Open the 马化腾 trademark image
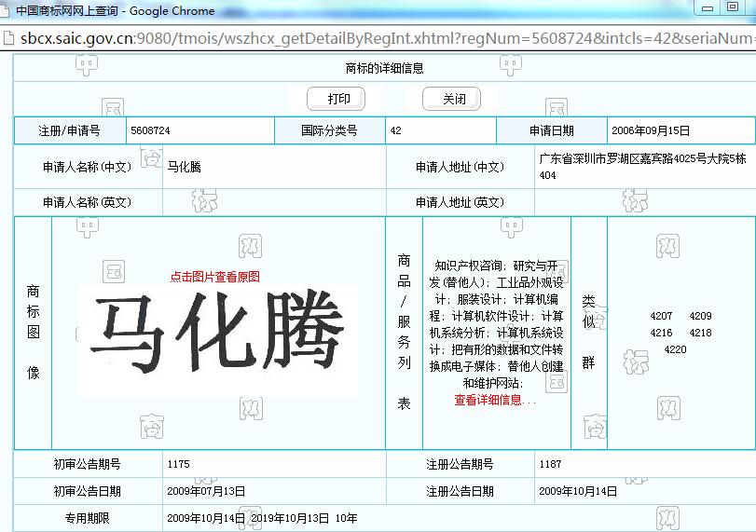This screenshot has height=532, width=756. pos(218,333)
